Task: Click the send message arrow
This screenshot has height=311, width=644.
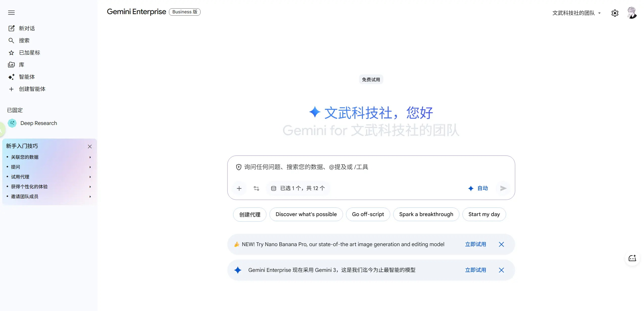Action: click(503, 188)
